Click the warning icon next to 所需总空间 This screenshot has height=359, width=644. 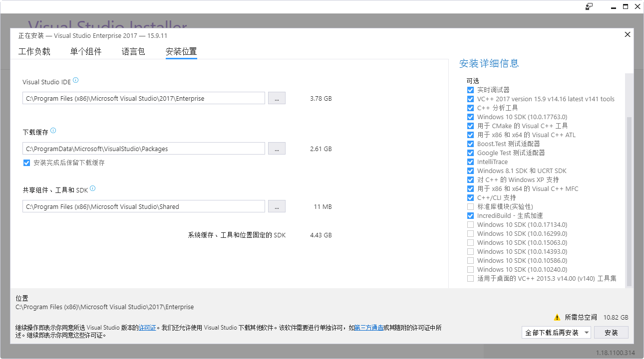click(557, 317)
